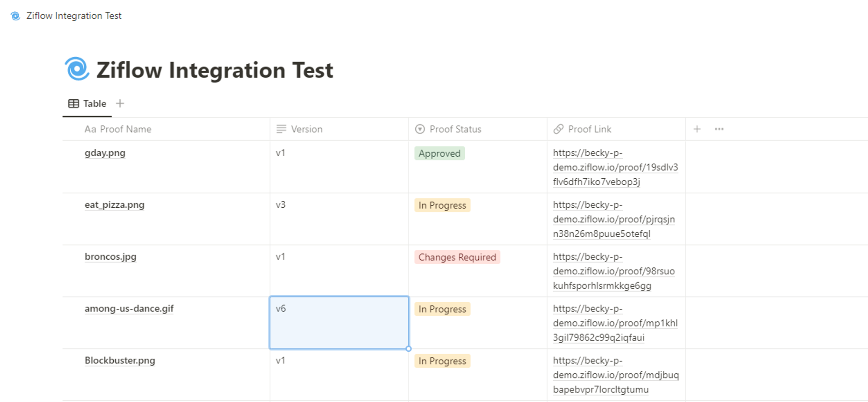
Task: Add a new view with the plus next to Table
Action: (x=120, y=104)
